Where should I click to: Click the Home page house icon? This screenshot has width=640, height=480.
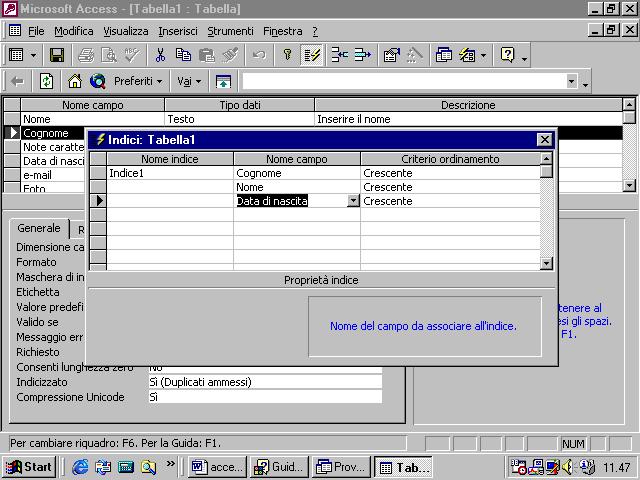[75, 81]
